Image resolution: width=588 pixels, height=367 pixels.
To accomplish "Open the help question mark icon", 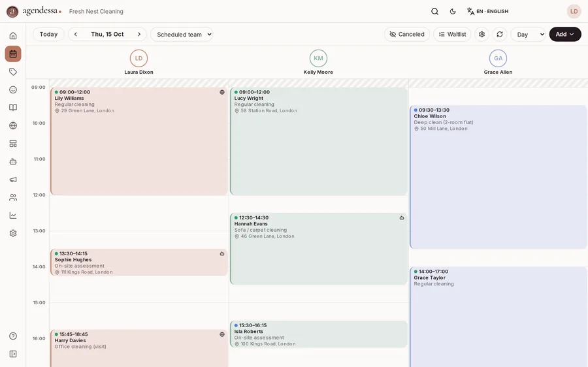I will (x=13, y=336).
